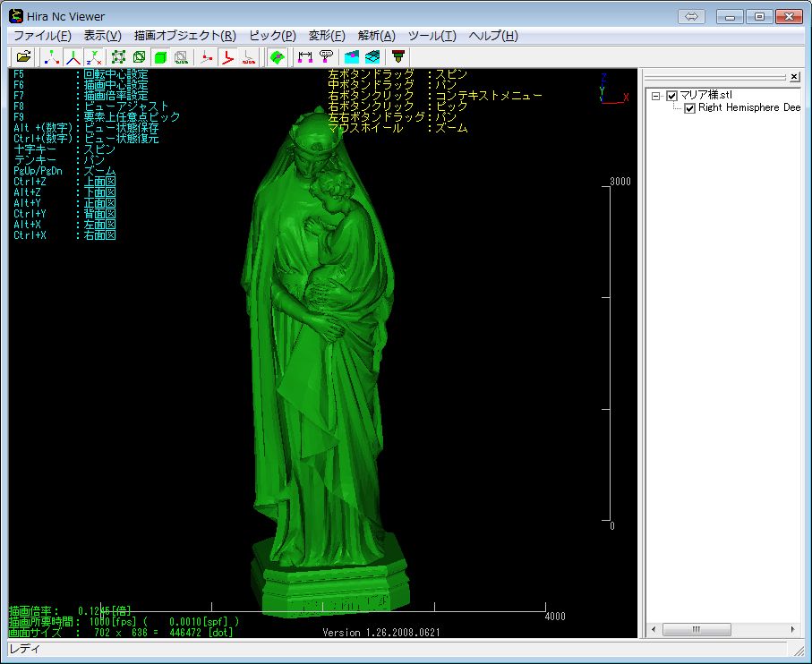This screenshot has height=664, width=812.
Task: Open the ヘルプ(H) menu
Action: point(493,36)
